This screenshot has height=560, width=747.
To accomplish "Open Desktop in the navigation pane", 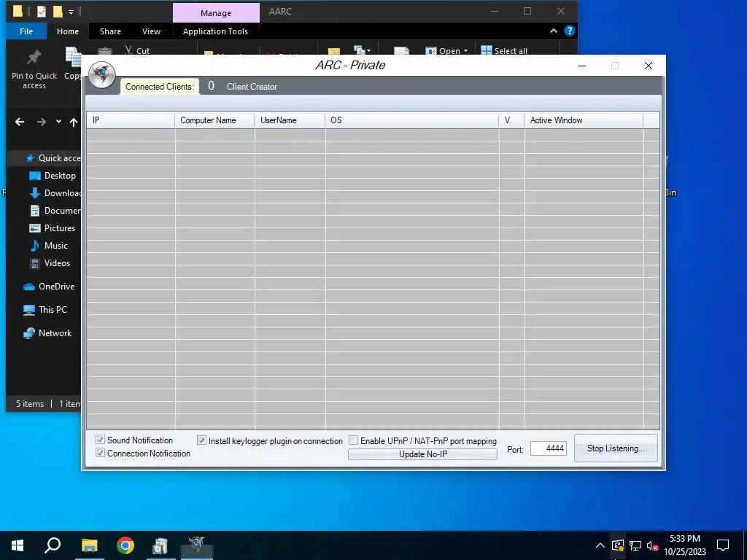I will click(52, 176).
